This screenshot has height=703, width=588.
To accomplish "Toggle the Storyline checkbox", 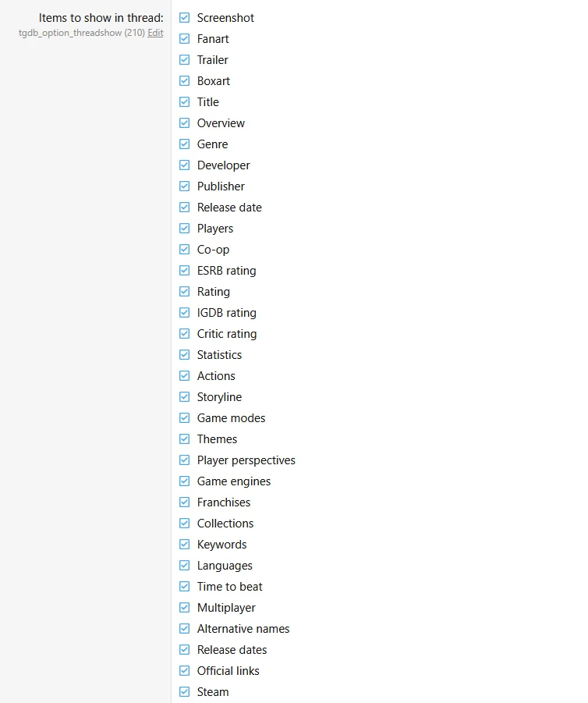I will coord(184,397).
